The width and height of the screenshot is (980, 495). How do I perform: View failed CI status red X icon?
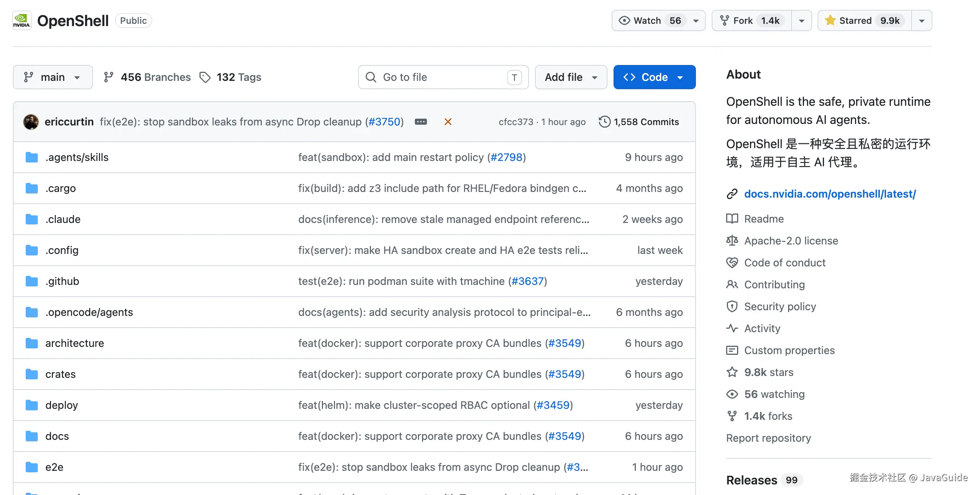pos(448,122)
